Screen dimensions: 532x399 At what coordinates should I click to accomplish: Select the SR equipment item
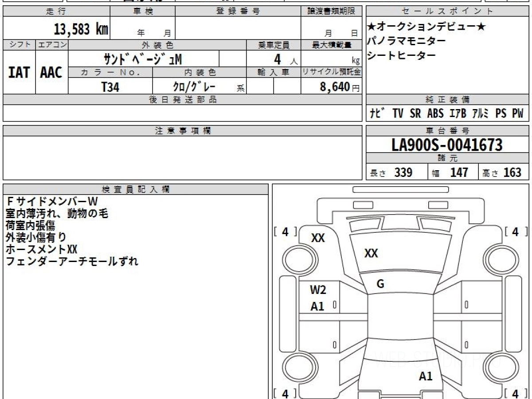click(x=415, y=113)
